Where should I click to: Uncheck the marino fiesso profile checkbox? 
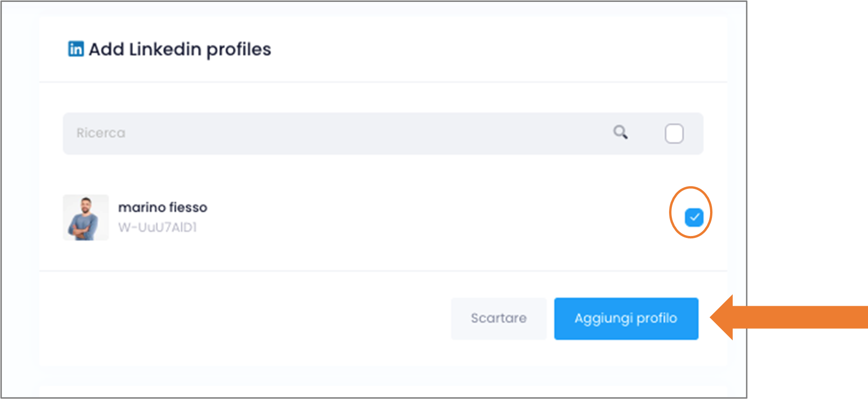[694, 217]
